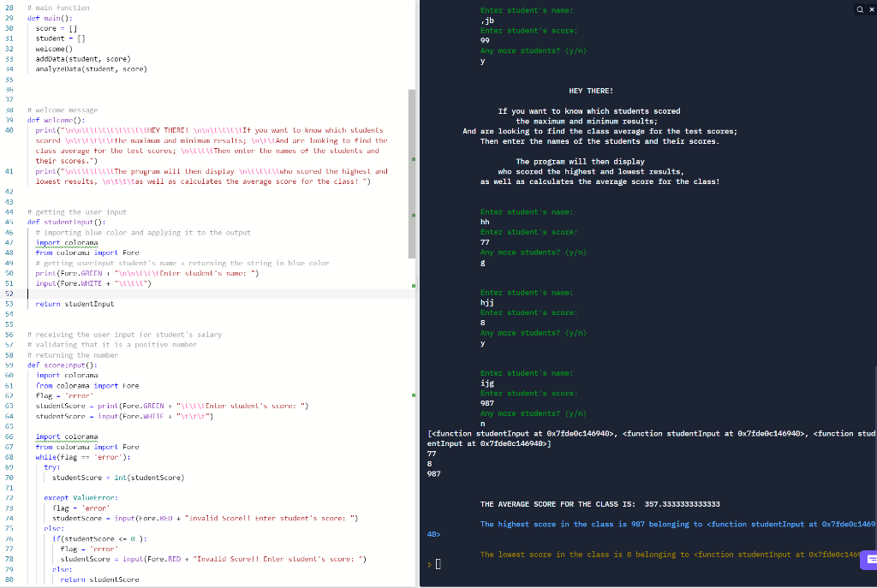This screenshot has width=877, height=588.
Task: Open search with the magnifier icon
Action: 857,9
